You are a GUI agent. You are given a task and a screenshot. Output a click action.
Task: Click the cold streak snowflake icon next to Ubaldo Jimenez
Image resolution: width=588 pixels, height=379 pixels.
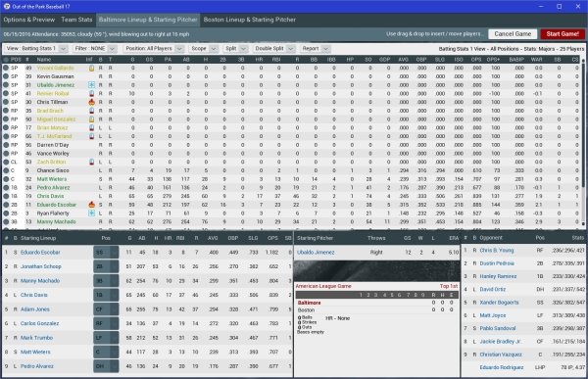[91, 85]
